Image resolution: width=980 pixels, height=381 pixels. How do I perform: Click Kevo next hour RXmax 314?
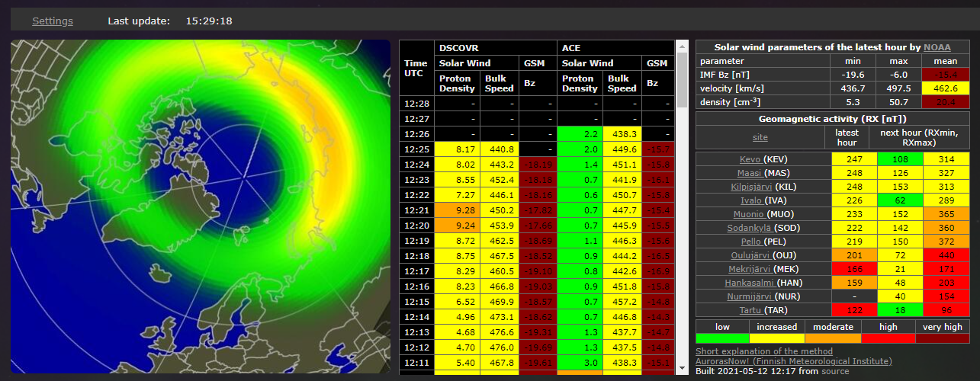coord(946,159)
